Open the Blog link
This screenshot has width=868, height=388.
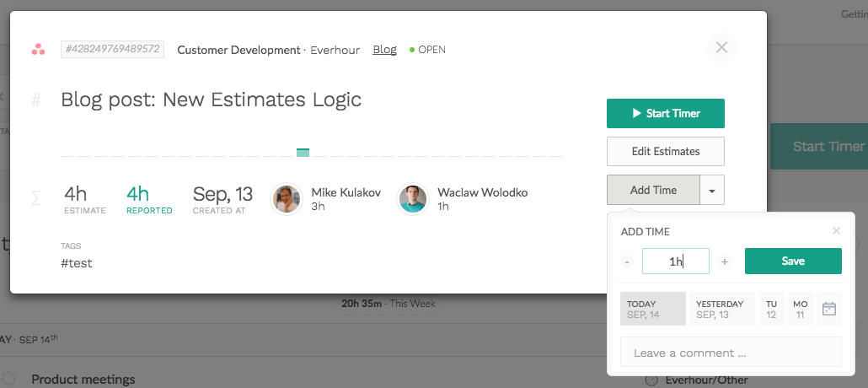[x=384, y=50]
